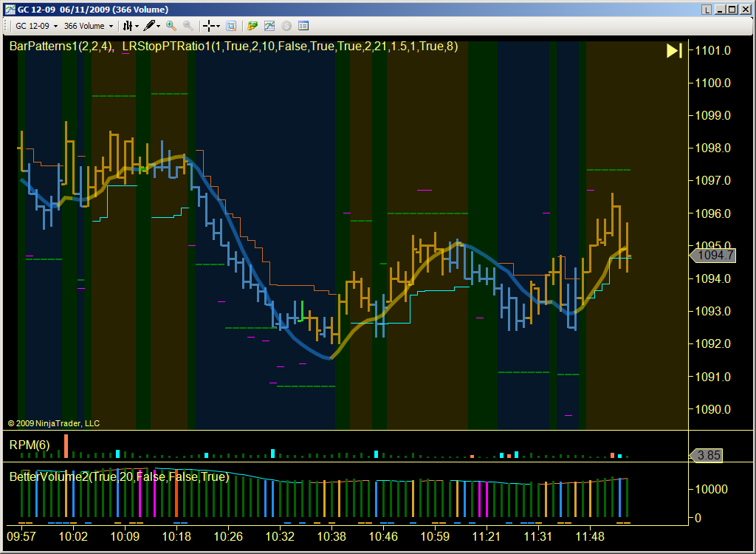
Task: Click the 10:38 time axis label
Action: coord(331,536)
